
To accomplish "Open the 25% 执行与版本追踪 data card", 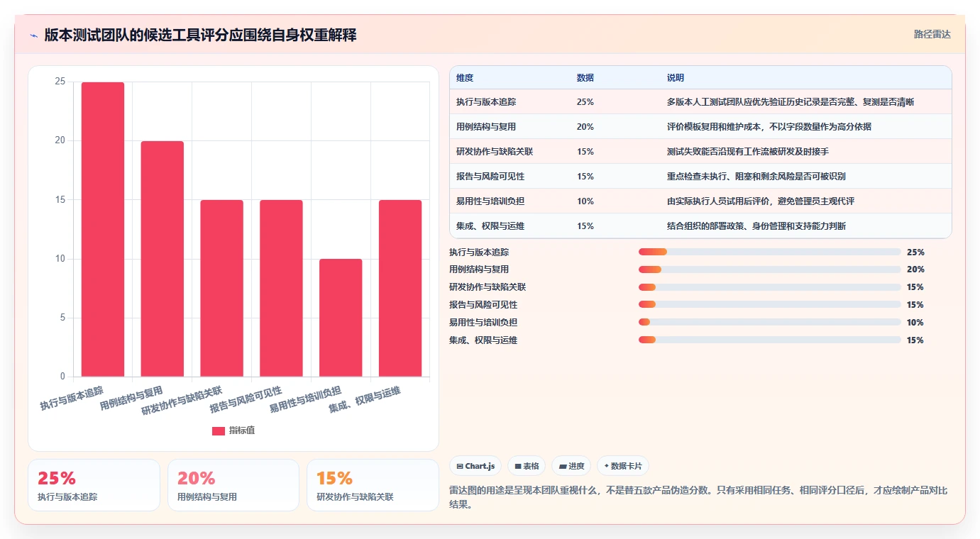I will click(x=94, y=485).
